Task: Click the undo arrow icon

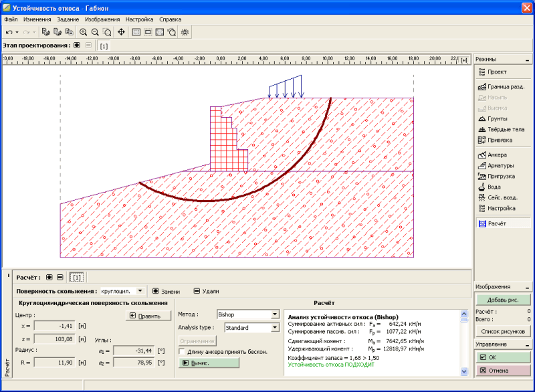Action: 9,31
